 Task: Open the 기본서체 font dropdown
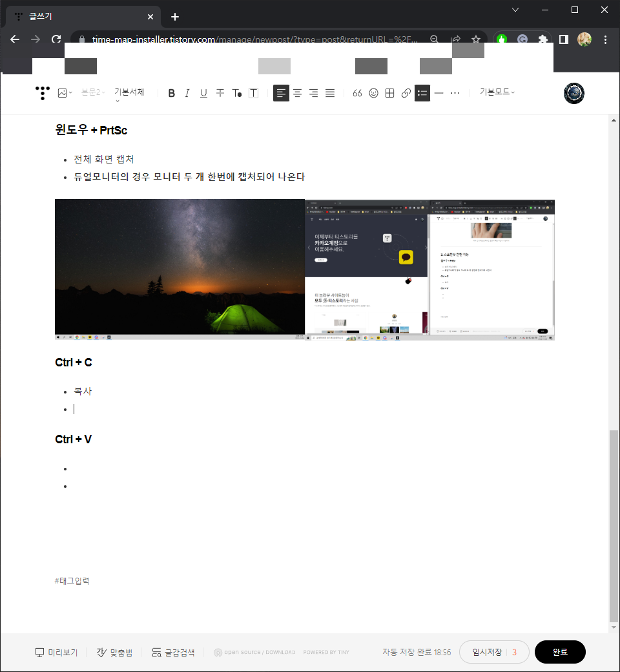(x=129, y=95)
